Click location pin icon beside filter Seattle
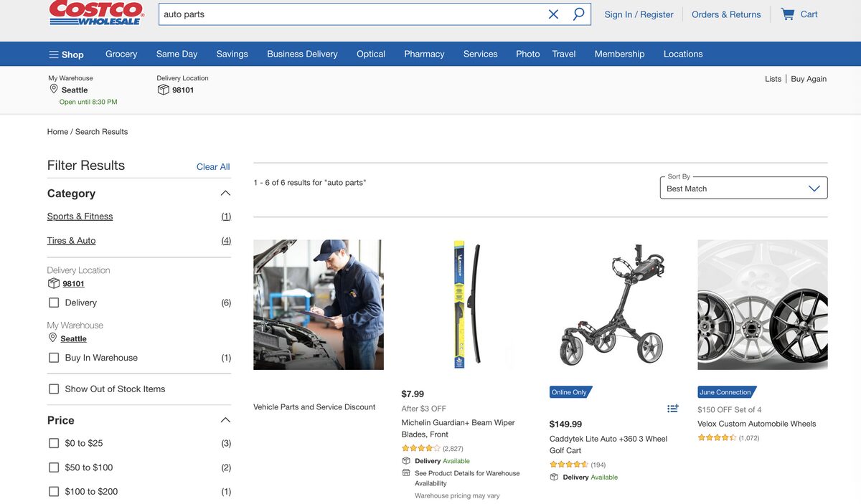The width and height of the screenshot is (861, 504). pyautogui.click(x=52, y=338)
